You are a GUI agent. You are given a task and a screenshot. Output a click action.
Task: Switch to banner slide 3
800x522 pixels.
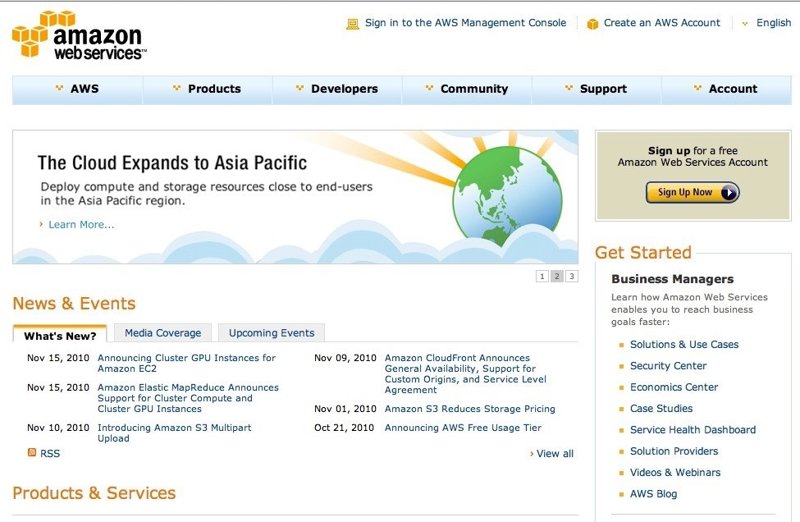point(571,276)
